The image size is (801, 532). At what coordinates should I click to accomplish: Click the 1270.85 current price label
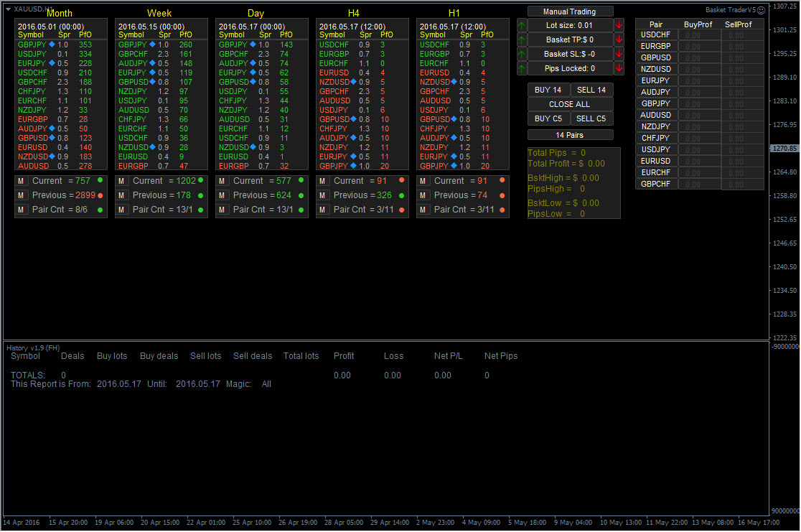[784, 148]
